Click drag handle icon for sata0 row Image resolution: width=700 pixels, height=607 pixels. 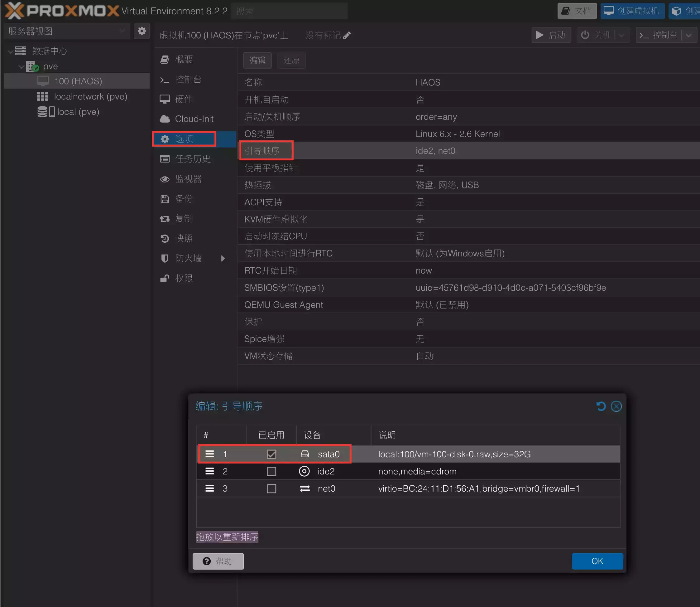tap(209, 454)
